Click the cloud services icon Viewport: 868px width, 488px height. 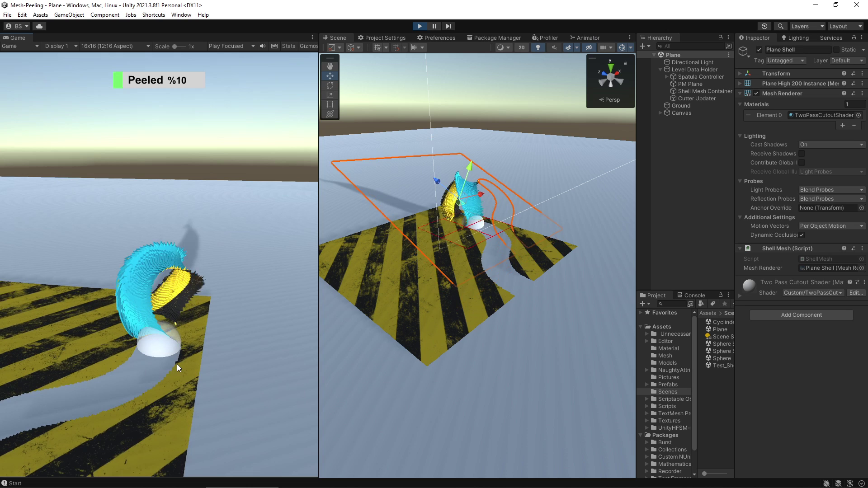[39, 26]
